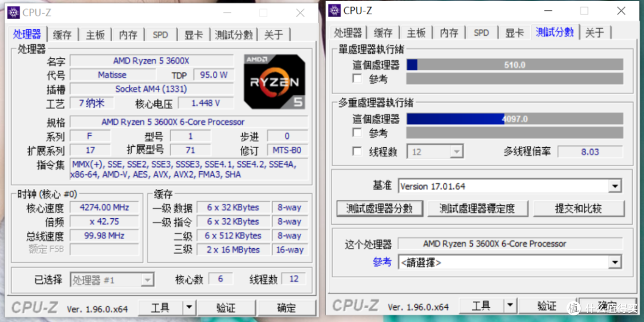Image resolution: width=644 pixels, height=322 pixels.
Task: Click the CPU-Z app icon in right window title bar
Action: point(335,11)
